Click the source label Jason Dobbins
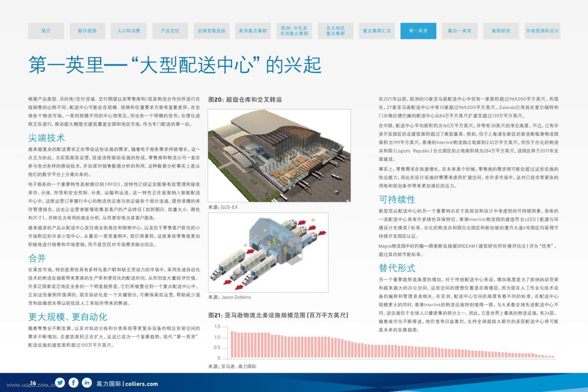This screenshot has width=588, height=392. [229, 297]
